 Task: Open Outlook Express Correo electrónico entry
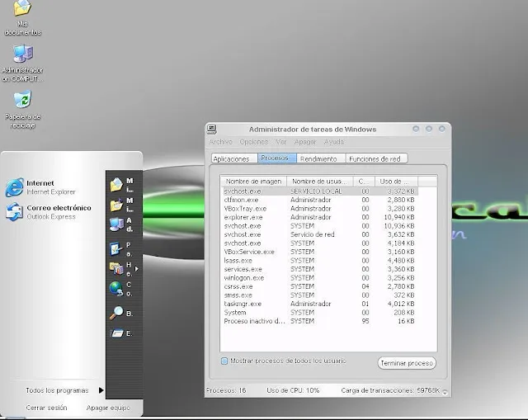tap(49, 212)
